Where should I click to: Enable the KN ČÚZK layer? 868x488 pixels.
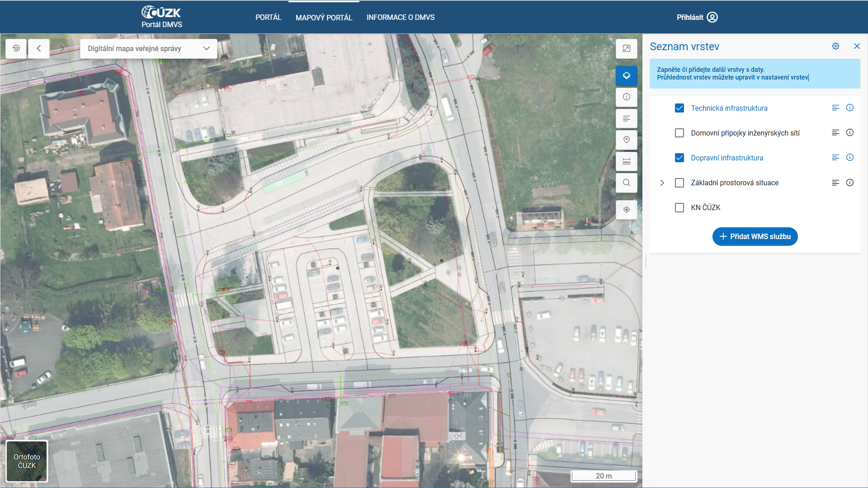(679, 207)
